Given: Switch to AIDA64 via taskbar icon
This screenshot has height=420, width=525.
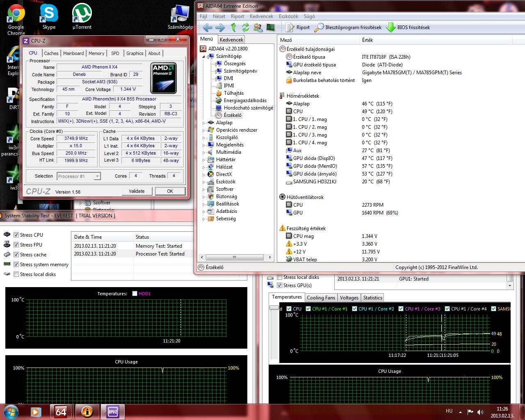Looking at the screenshot, I should coord(61,411).
